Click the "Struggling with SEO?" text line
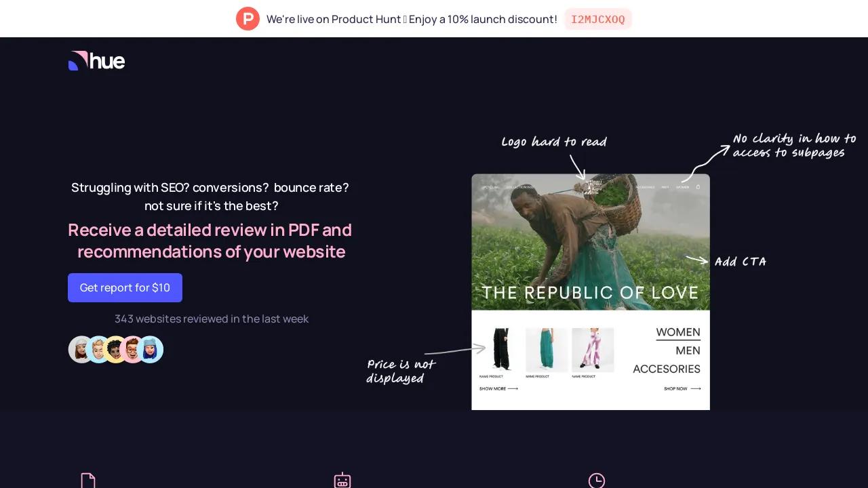 click(210, 187)
